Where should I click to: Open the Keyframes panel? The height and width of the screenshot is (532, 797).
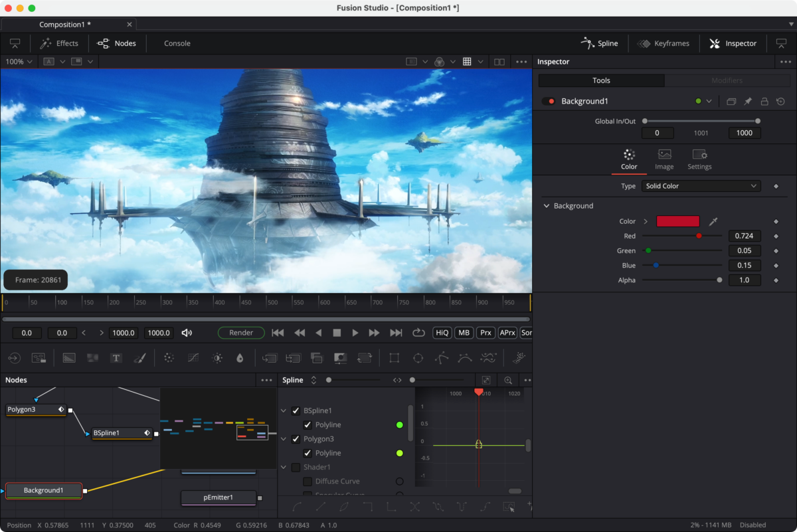pyautogui.click(x=663, y=43)
